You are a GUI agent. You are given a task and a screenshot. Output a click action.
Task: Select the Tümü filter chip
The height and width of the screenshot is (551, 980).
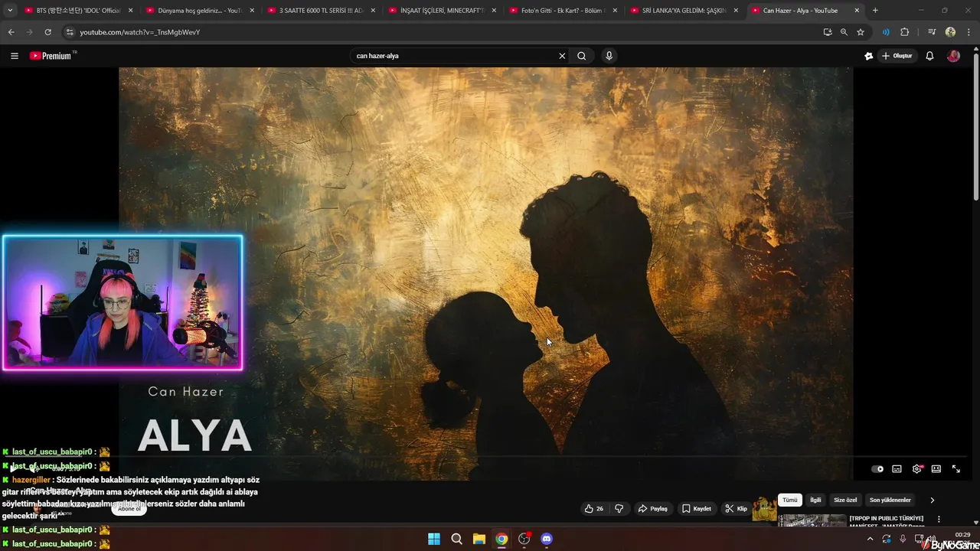789,500
